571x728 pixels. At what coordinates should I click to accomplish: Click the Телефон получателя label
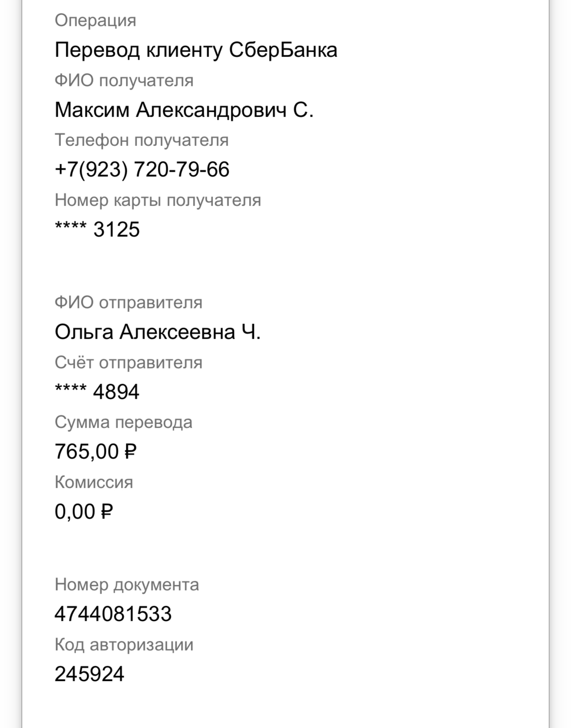point(142,141)
